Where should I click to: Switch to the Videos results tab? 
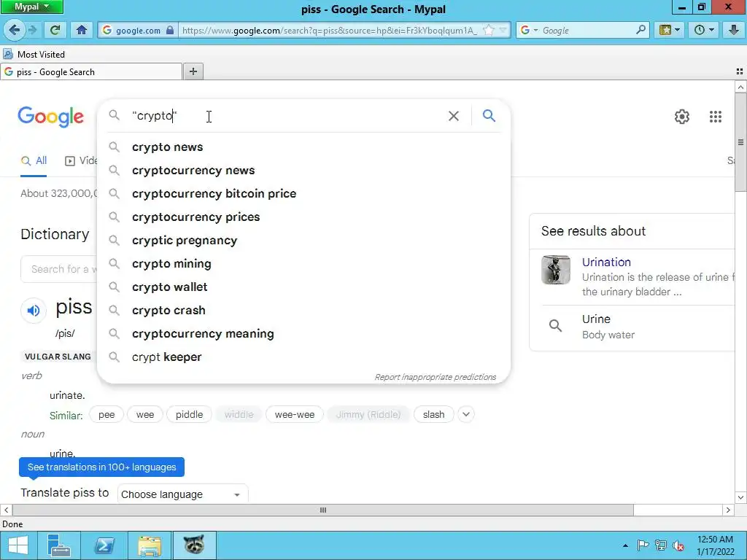click(81, 160)
